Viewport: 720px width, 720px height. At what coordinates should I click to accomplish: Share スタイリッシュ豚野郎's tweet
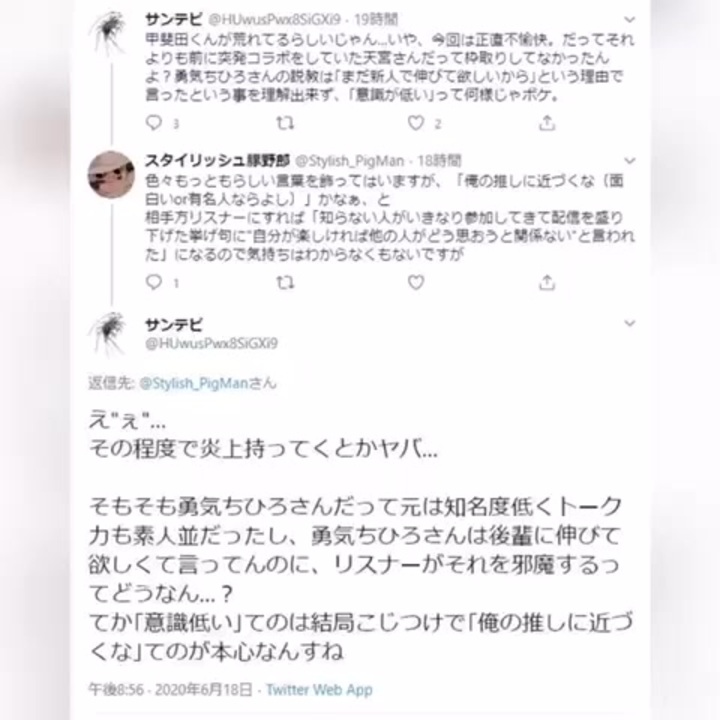coord(547,282)
